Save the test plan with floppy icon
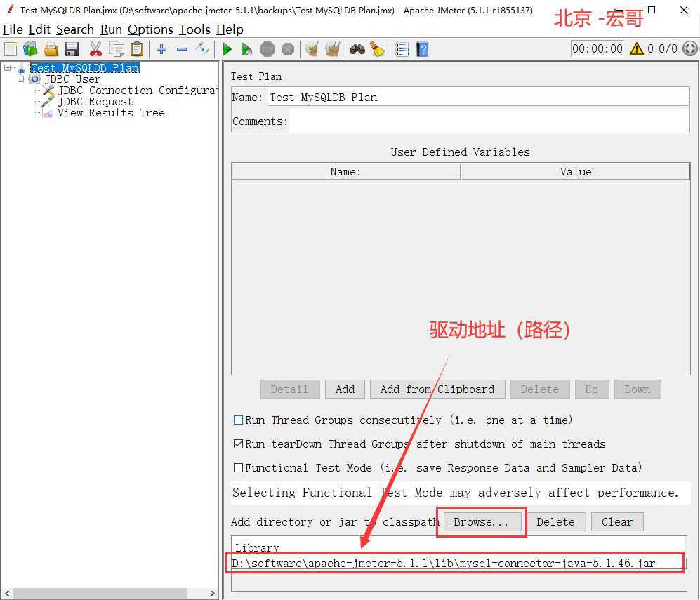Screen dimensions: 700x600 tap(72, 49)
